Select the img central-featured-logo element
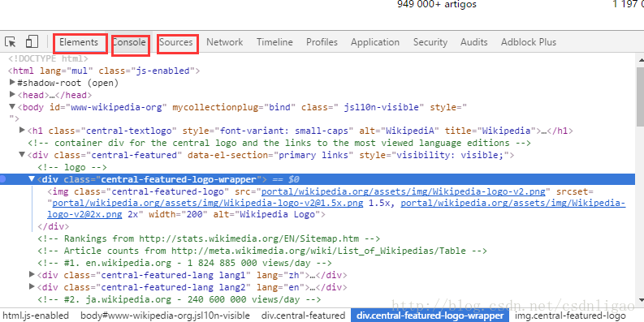 (336, 203)
